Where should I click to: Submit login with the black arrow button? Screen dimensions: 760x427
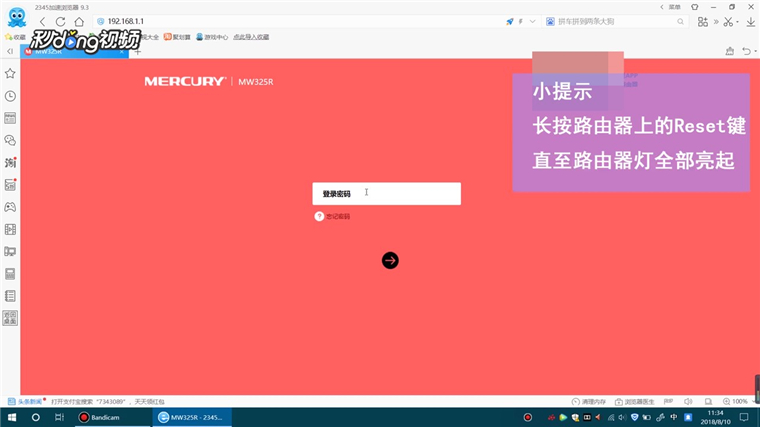click(390, 260)
